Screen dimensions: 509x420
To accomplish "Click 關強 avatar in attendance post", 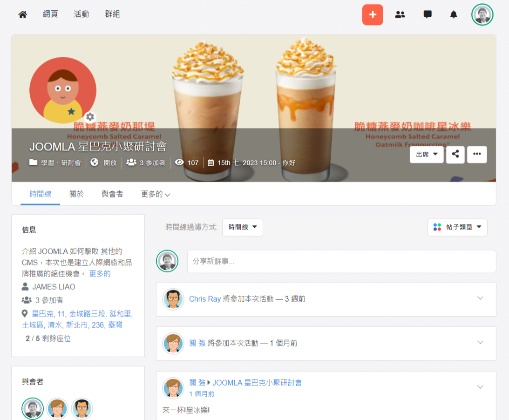I will [173, 343].
